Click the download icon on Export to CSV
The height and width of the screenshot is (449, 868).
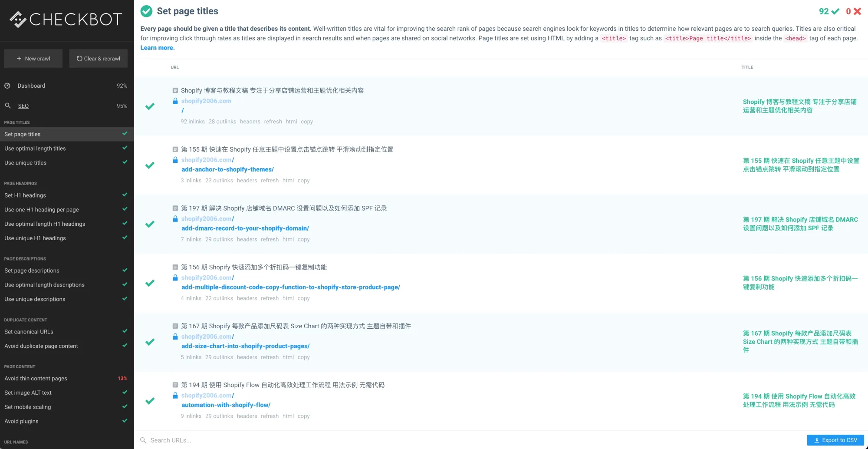coord(816,440)
